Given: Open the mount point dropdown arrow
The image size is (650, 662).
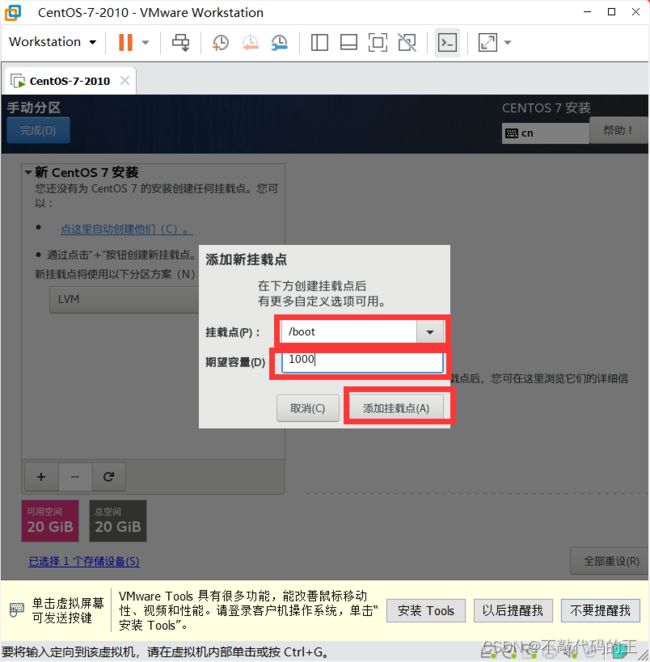Looking at the screenshot, I should click(x=430, y=331).
